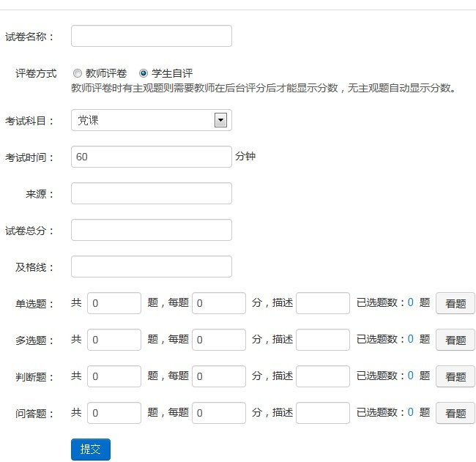Focus the 来源 text field
Viewport: 476px width, 462px height.
[152, 193]
